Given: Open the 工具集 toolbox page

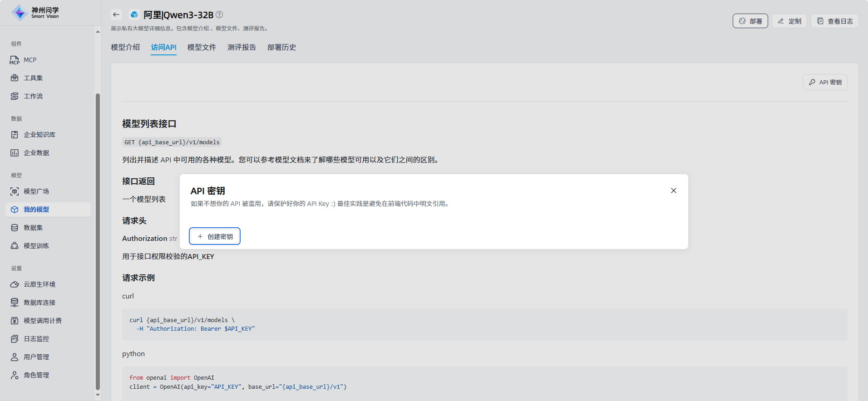Looking at the screenshot, I should tap(33, 78).
